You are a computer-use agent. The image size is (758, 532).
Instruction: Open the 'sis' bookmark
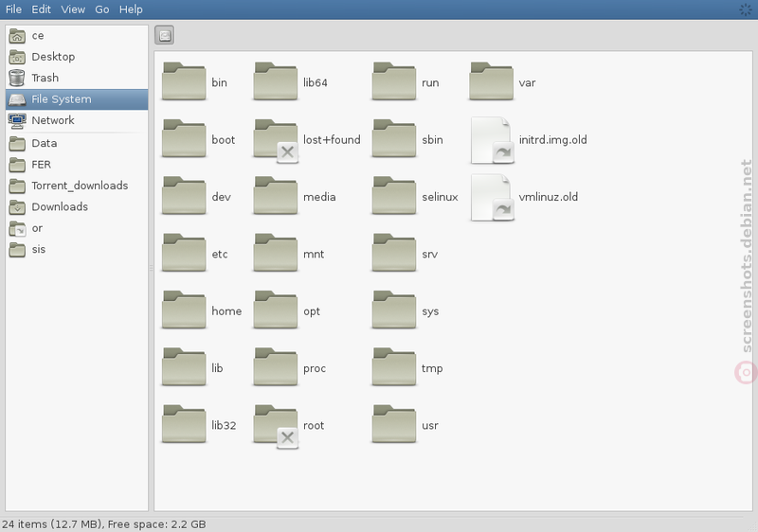click(x=77, y=250)
